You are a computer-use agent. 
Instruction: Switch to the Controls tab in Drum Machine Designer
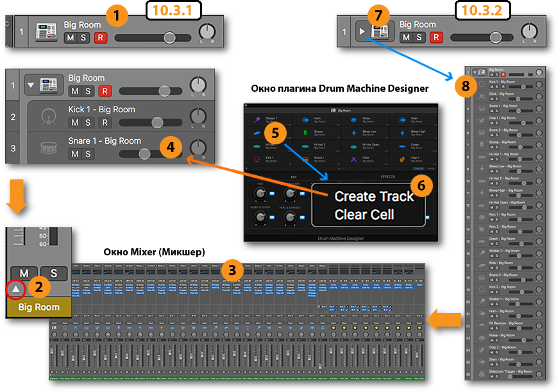(418, 168)
